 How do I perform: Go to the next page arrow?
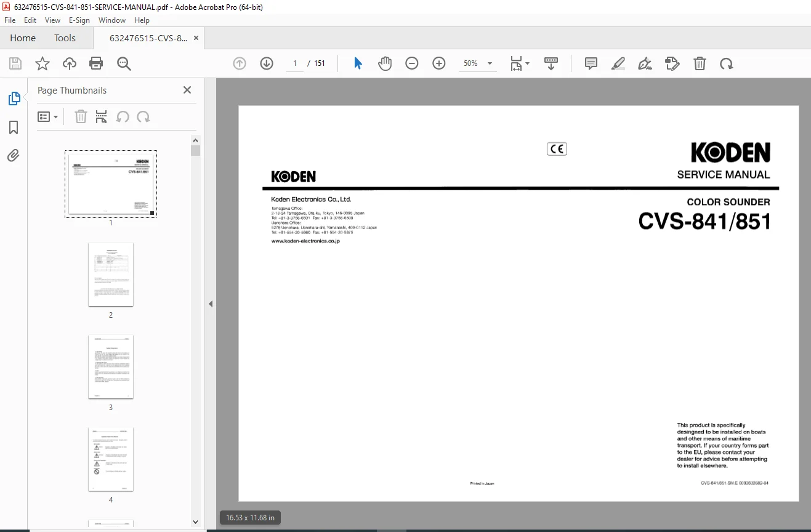[267, 63]
